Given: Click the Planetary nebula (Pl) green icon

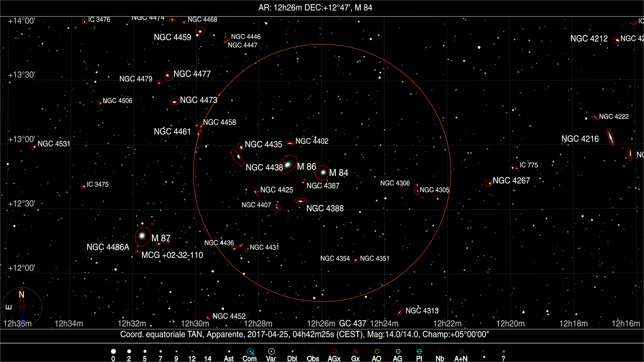Looking at the screenshot, I should [419, 351].
